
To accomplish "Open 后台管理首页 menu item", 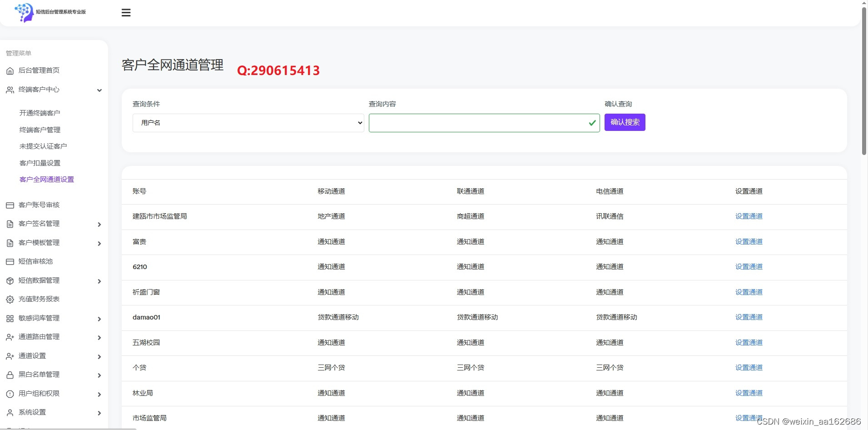I will (x=39, y=70).
